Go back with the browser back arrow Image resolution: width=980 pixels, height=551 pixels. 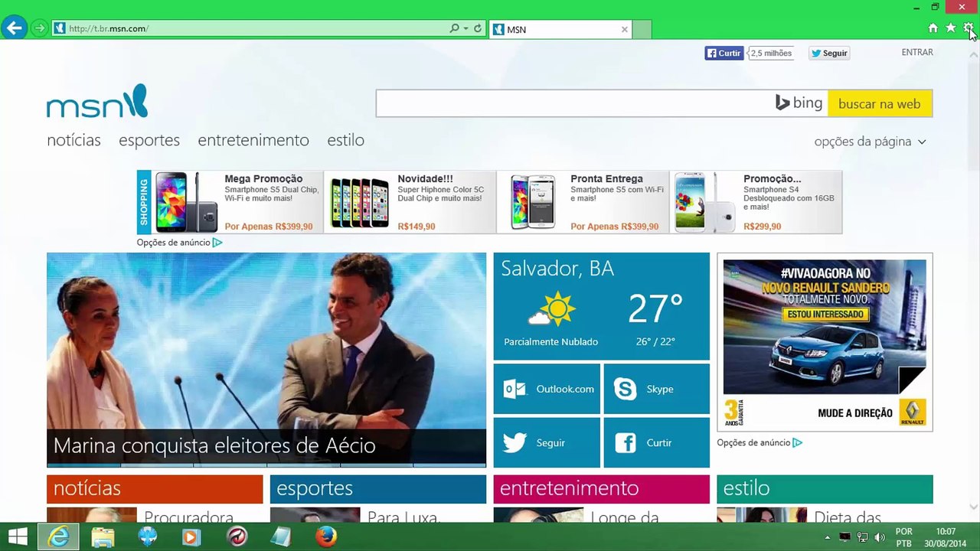pyautogui.click(x=14, y=28)
